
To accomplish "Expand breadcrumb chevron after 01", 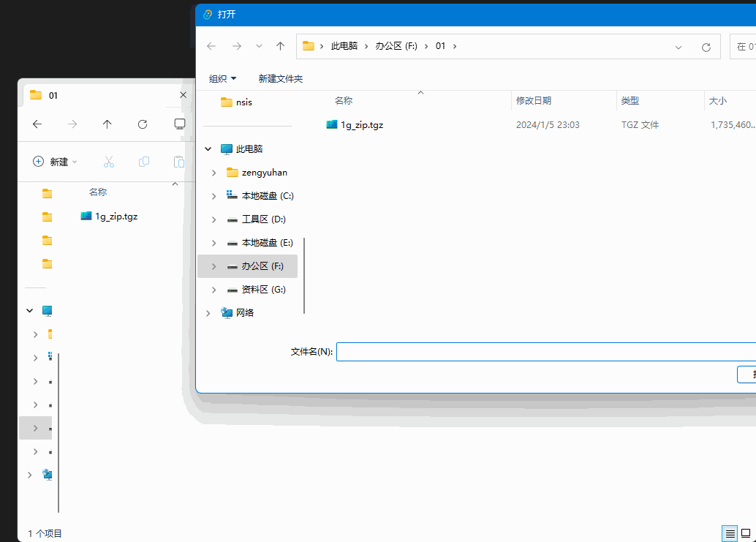I will 455,46.
